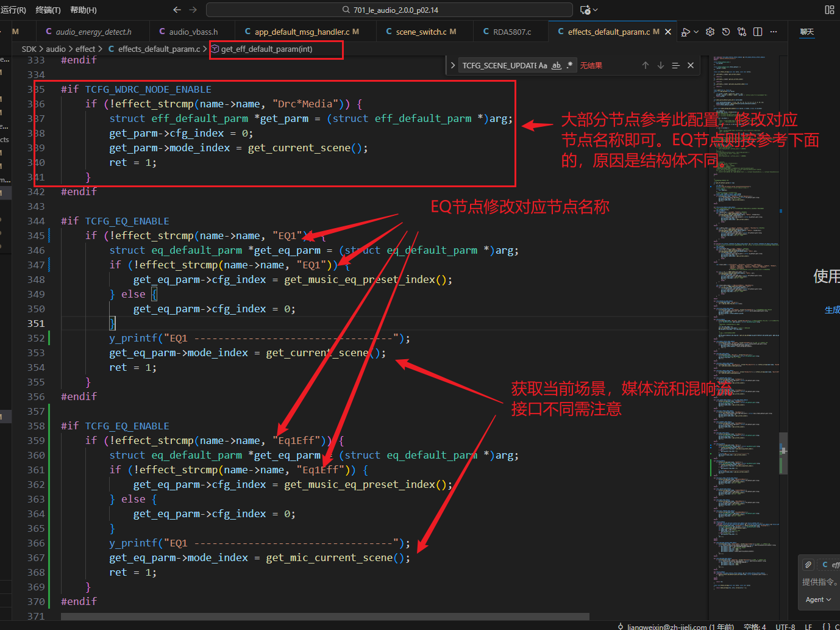840x630 pixels.
Task: Attach context with paperclip icon in chat
Action: tap(808, 565)
